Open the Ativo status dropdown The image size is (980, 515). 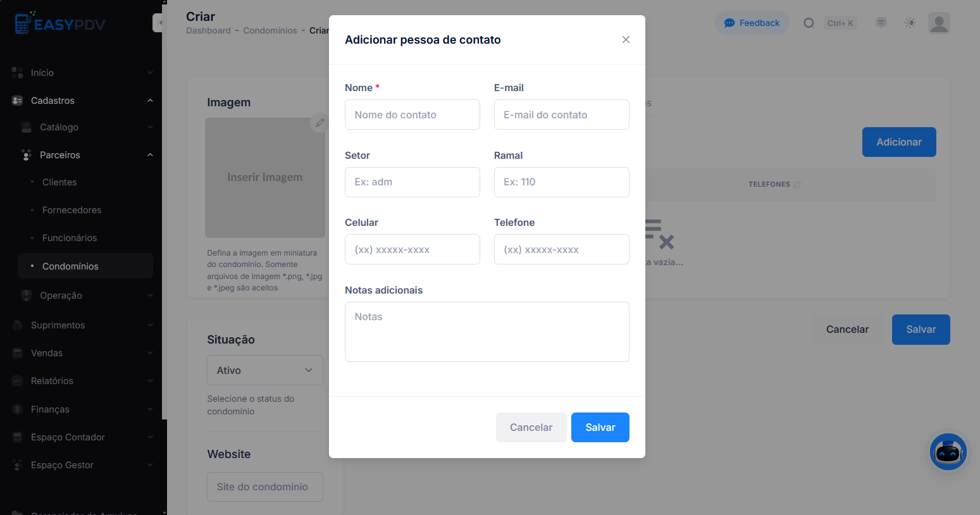[x=265, y=370]
